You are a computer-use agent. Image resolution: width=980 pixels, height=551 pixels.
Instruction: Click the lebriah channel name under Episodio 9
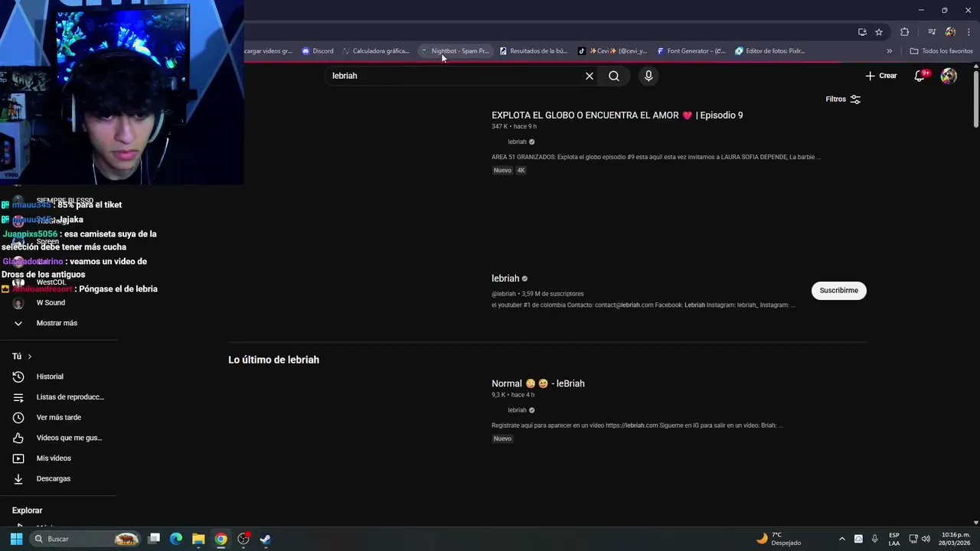518,142
